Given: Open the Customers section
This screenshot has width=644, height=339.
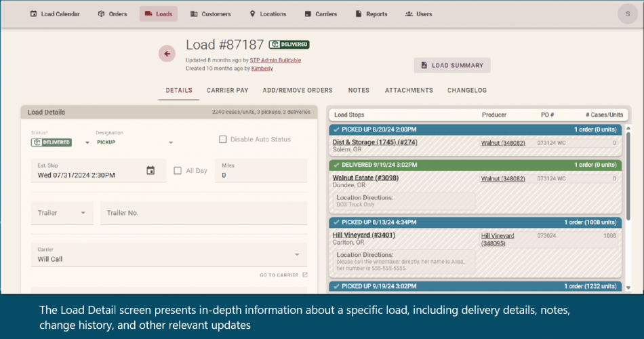Looking at the screenshot, I should click(x=211, y=14).
